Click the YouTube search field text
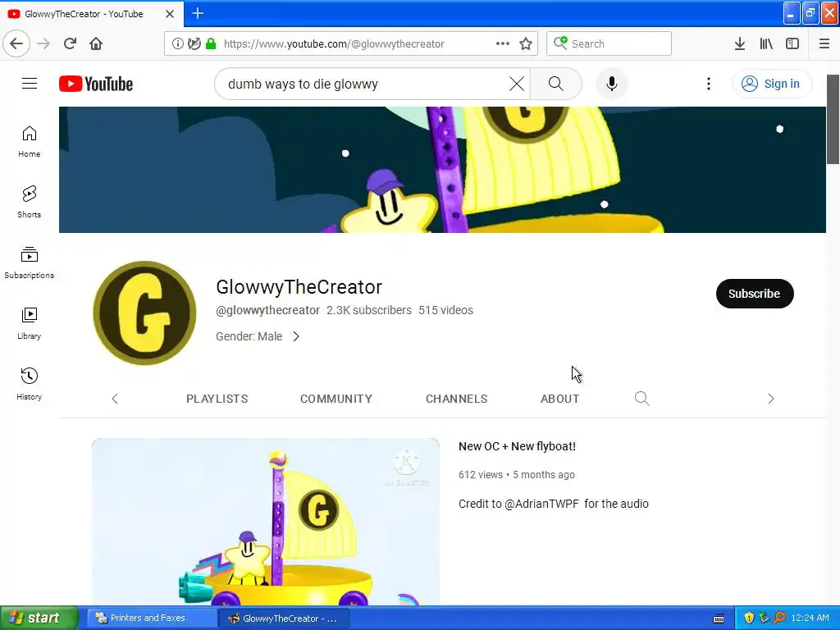 pyautogui.click(x=303, y=84)
